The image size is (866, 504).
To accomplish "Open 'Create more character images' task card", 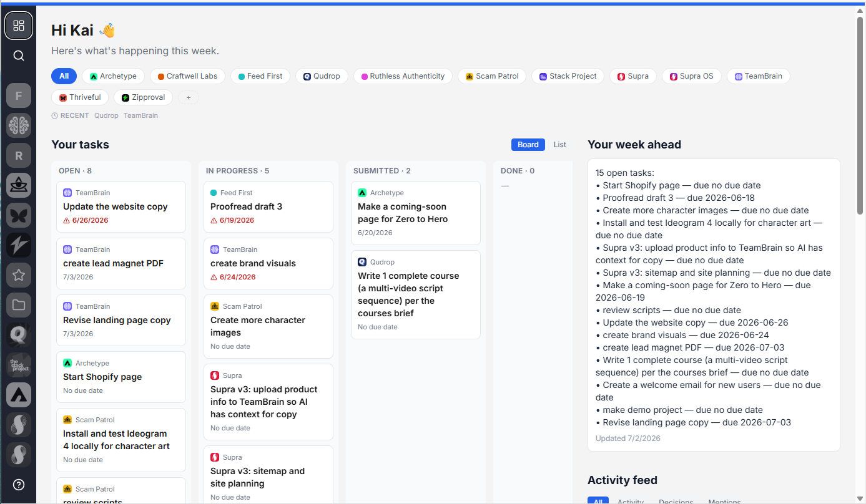I will click(268, 326).
